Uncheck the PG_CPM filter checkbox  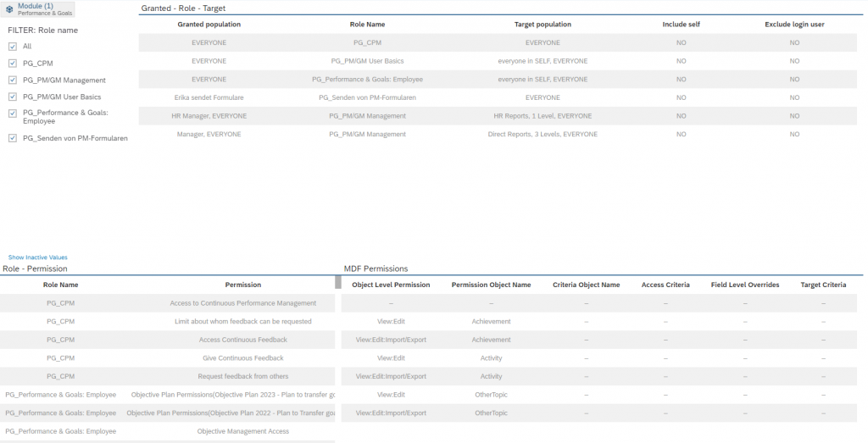point(13,63)
